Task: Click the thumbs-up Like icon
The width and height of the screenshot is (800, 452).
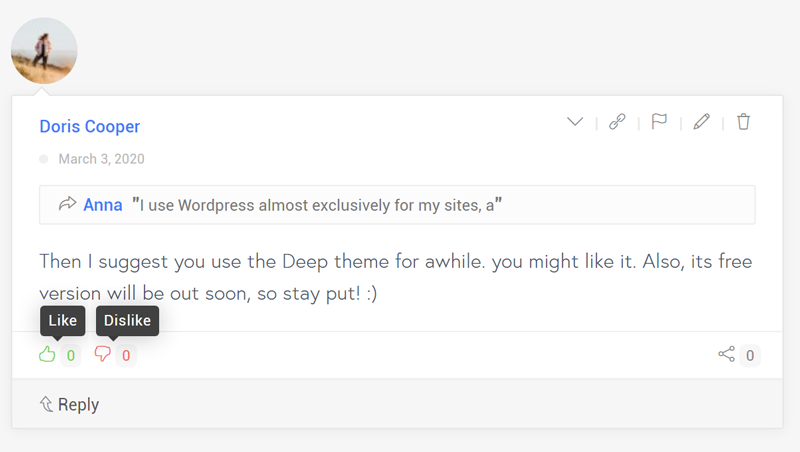Action: (x=47, y=354)
